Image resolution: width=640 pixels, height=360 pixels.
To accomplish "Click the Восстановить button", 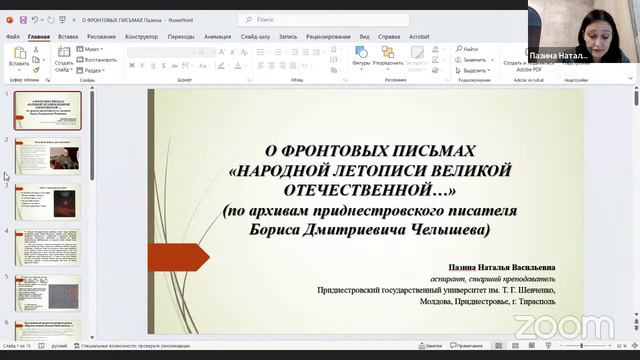I will pos(97,60).
